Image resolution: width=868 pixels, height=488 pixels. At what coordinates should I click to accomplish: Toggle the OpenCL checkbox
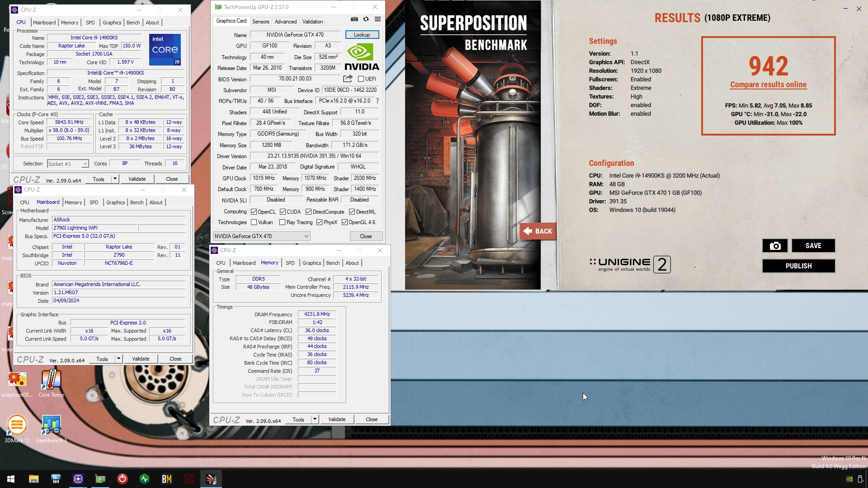(x=254, y=212)
